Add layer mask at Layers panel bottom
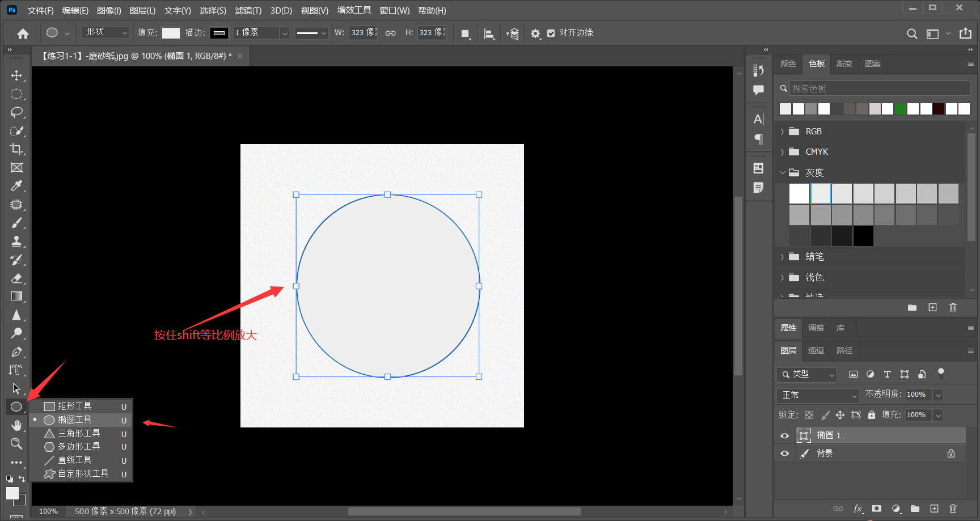Viewport: 980px width, 521px height. point(877,509)
